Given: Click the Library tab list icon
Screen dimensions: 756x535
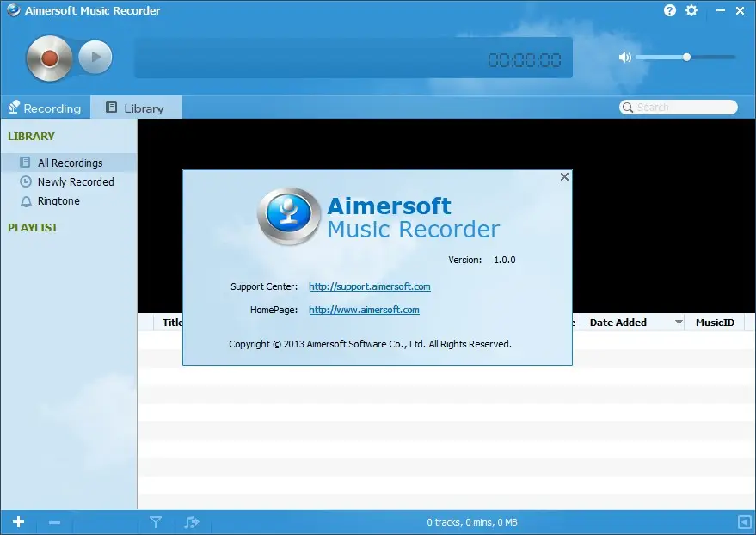Looking at the screenshot, I should [111, 107].
